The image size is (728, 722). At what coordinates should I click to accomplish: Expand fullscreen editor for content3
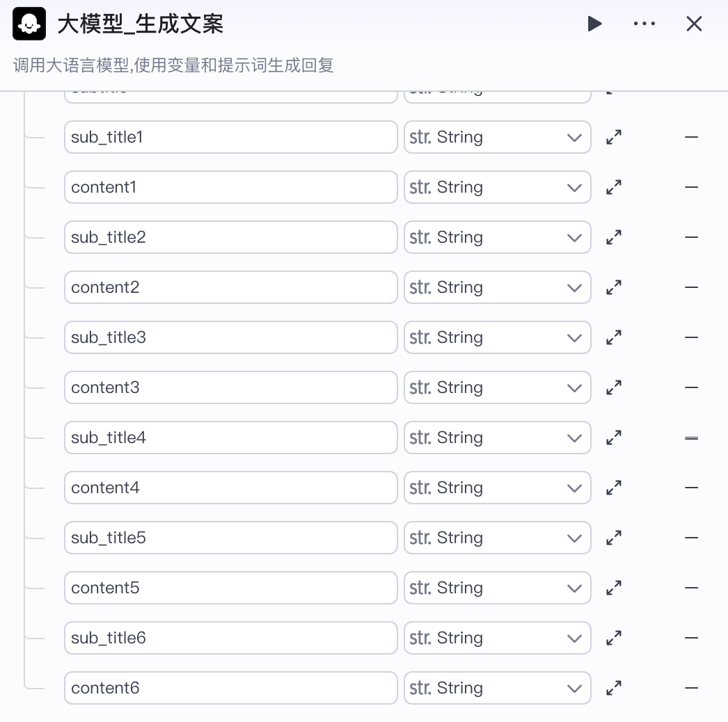pyautogui.click(x=613, y=387)
